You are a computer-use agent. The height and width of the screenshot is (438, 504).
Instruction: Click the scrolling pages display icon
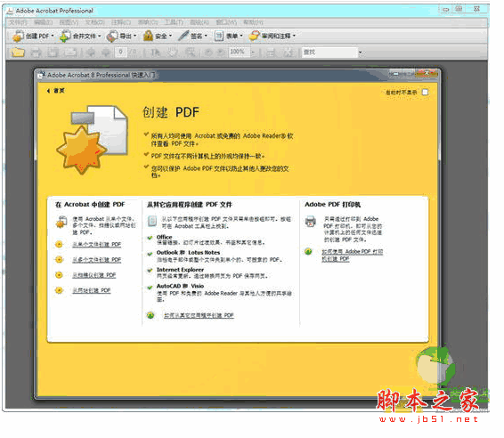tap(271, 52)
